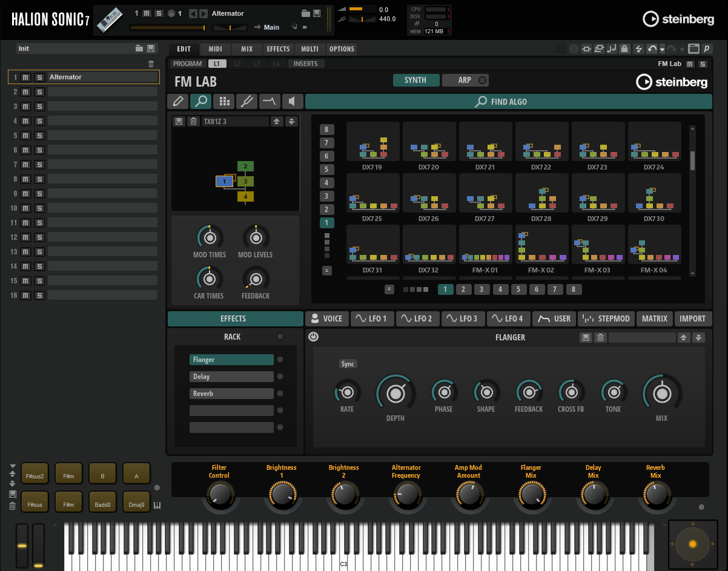Switch to the ARP page
This screenshot has width=728, height=571.
coord(465,80)
